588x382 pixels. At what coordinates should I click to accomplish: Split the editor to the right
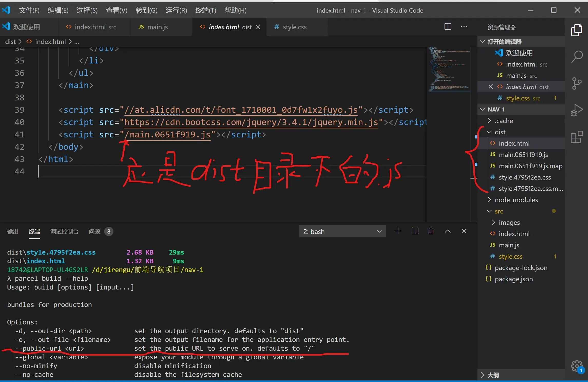(x=448, y=27)
